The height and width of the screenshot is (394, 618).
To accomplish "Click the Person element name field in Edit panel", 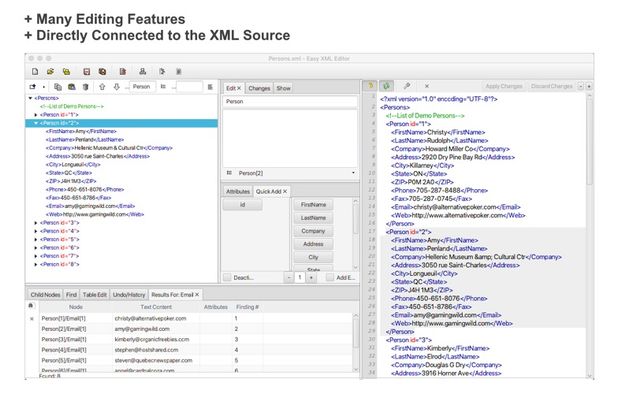I will [290, 102].
